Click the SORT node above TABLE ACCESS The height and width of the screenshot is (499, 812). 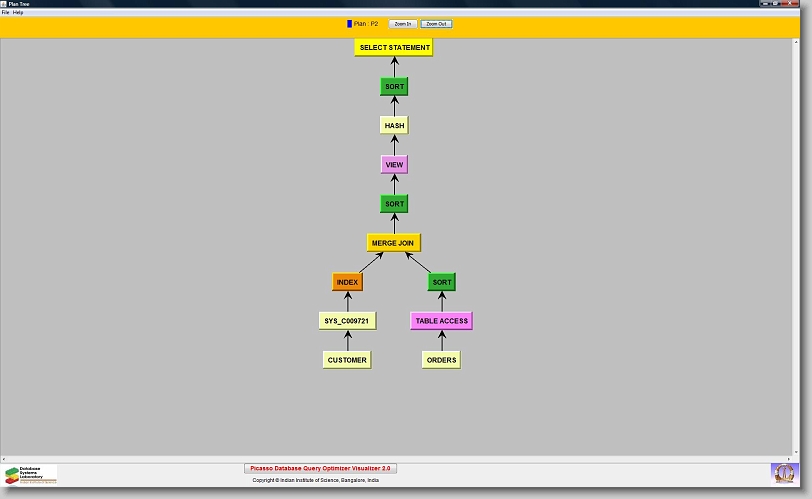(x=442, y=282)
